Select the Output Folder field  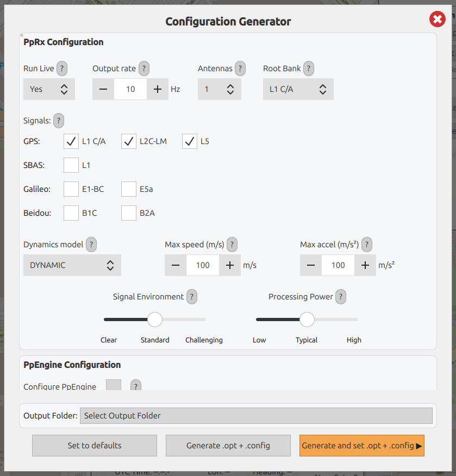(x=256, y=416)
